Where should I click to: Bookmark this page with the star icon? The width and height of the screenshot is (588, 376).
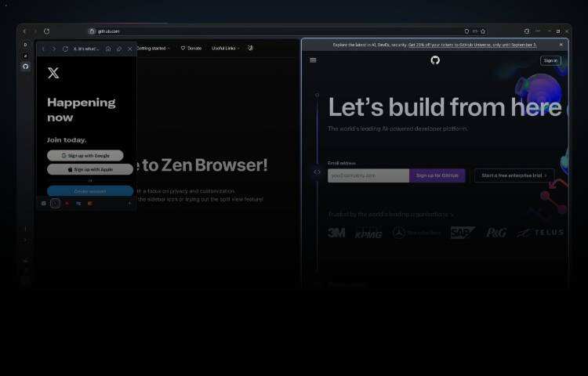(x=483, y=31)
